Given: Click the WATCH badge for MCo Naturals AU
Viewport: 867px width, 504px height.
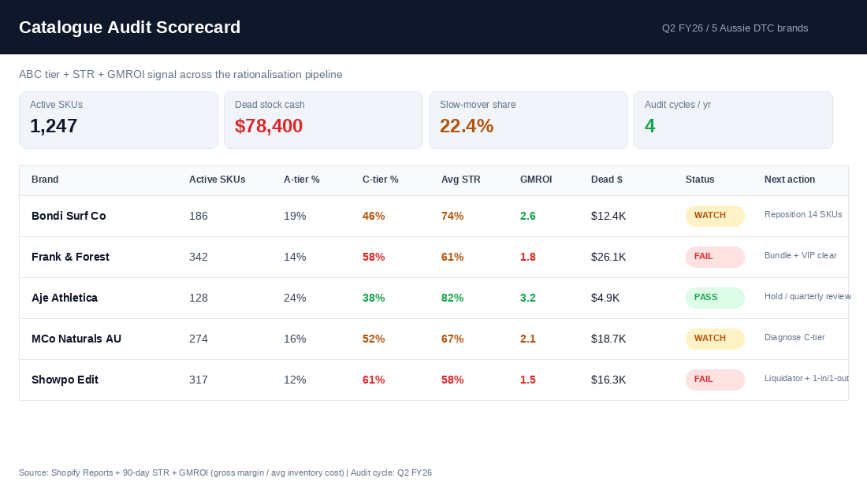Looking at the screenshot, I should tap(715, 338).
